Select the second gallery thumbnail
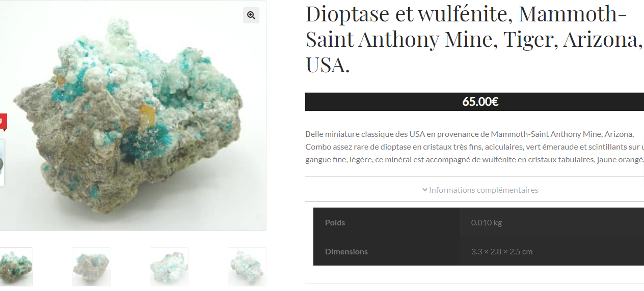This screenshot has height=291, width=644. pos(91,267)
